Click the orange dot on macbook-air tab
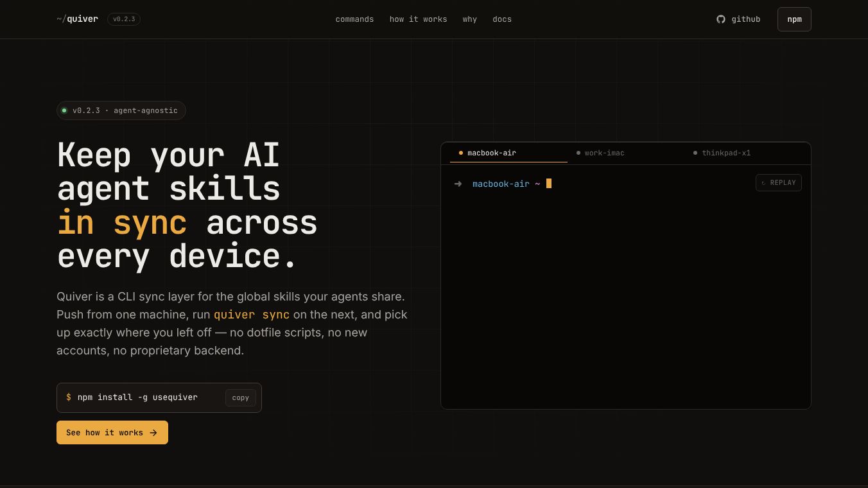Viewport: 868px width, 488px height. [461, 153]
